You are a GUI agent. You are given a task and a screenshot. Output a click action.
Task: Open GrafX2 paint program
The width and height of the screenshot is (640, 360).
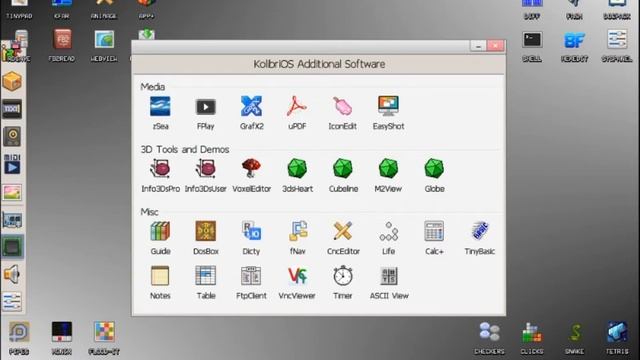(251, 107)
